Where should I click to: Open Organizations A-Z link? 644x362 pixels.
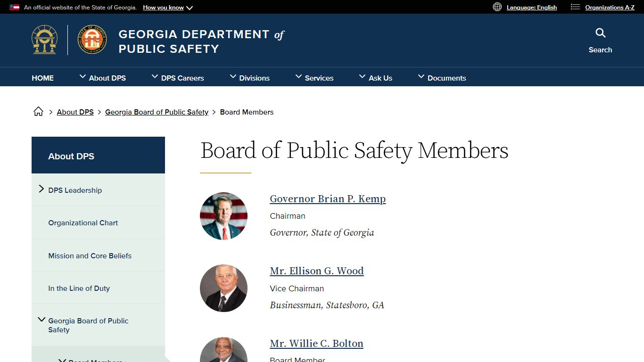coord(610,8)
